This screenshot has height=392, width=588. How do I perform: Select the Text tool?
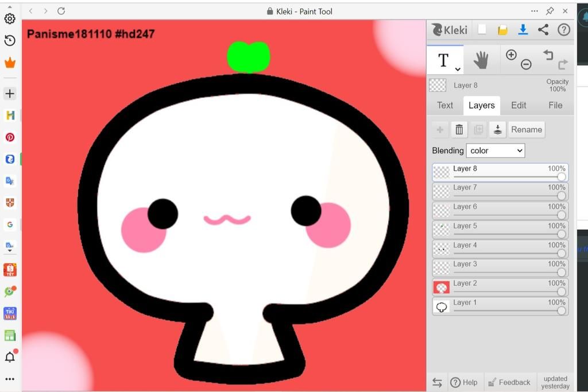tap(445, 60)
